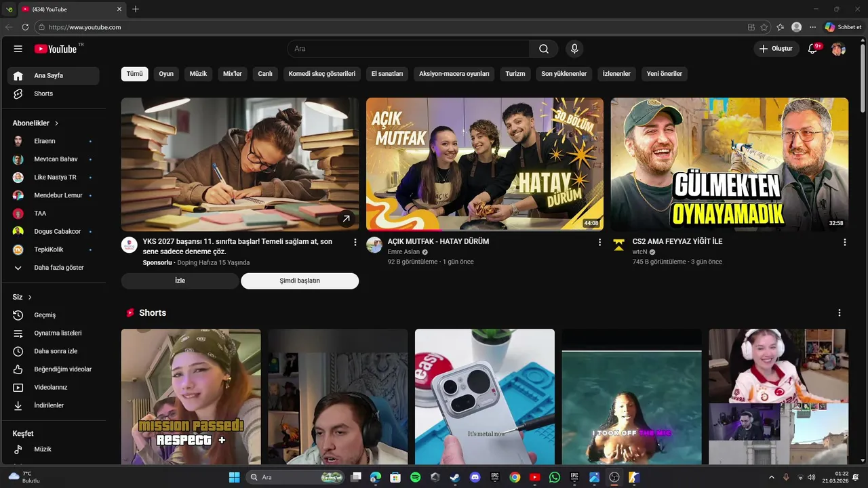Viewport: 868px width, 488px height.
Task: Open Dogus Cabakcor channel
Action: point(54,232)
